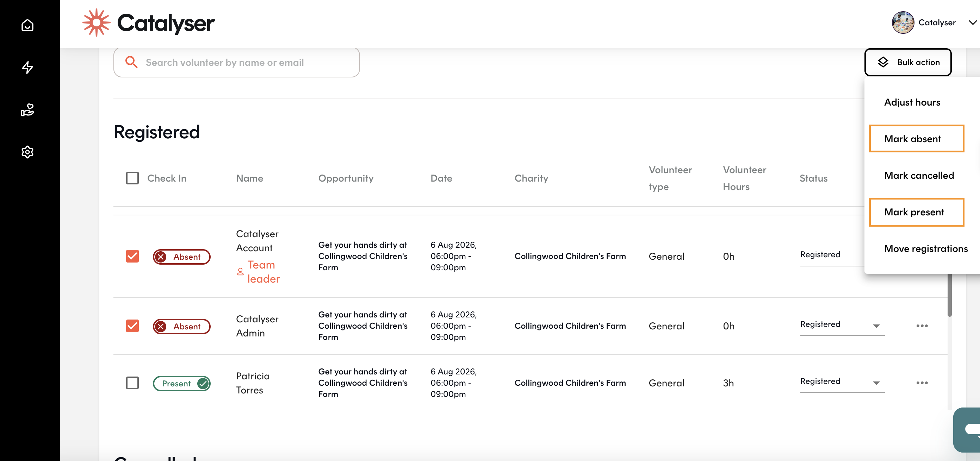Check the Patricia Torres row checkbox

point(132,383)
